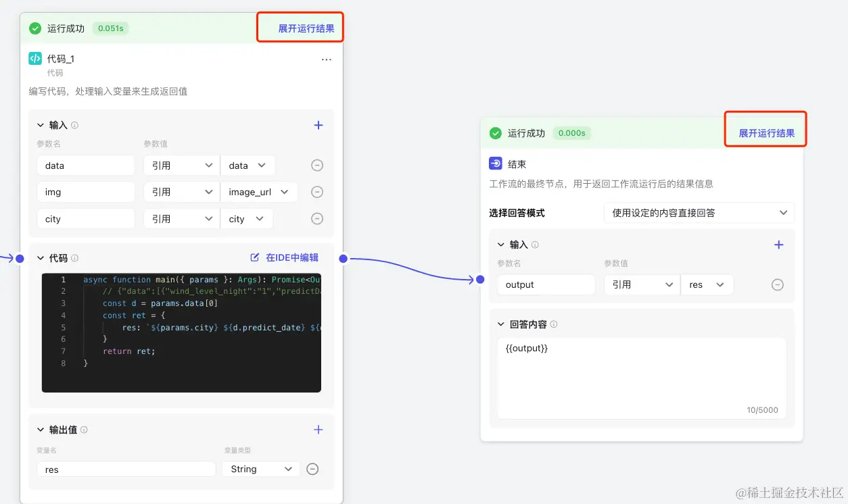The image size is (848, 504).
Task: Click the 结束 node title
Action: pyautogui.click(x=517, y=164)
